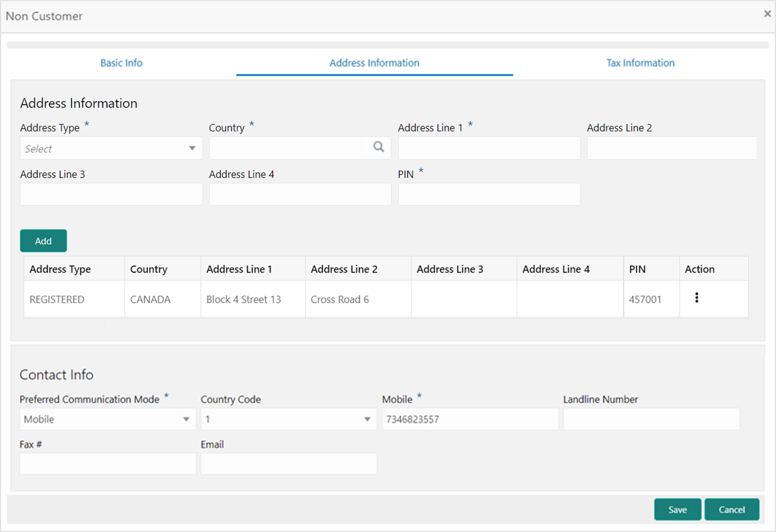Viewport: 776px width, 532px height.
Task: Click the Country search magnifier icon
Action: point(379,146)
